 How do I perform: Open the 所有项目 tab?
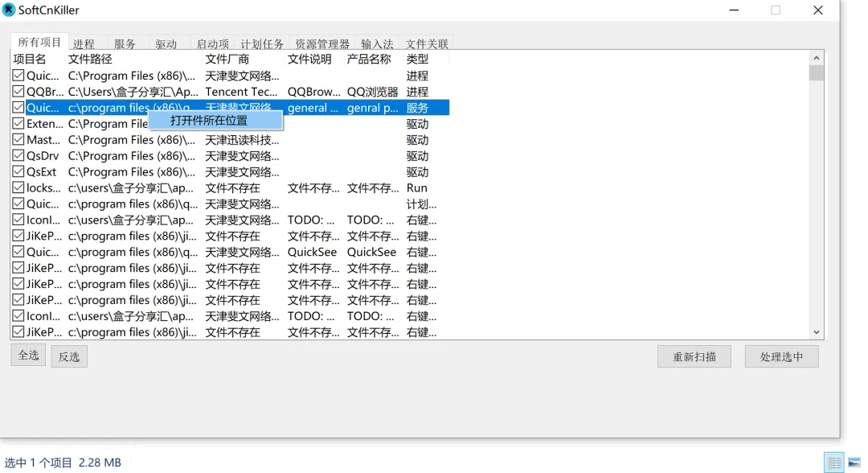point(39,42)
